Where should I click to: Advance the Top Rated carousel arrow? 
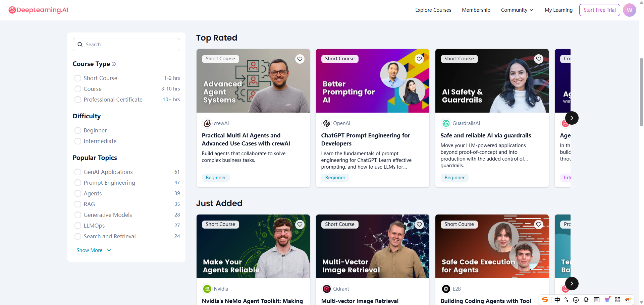coord(572,118)
